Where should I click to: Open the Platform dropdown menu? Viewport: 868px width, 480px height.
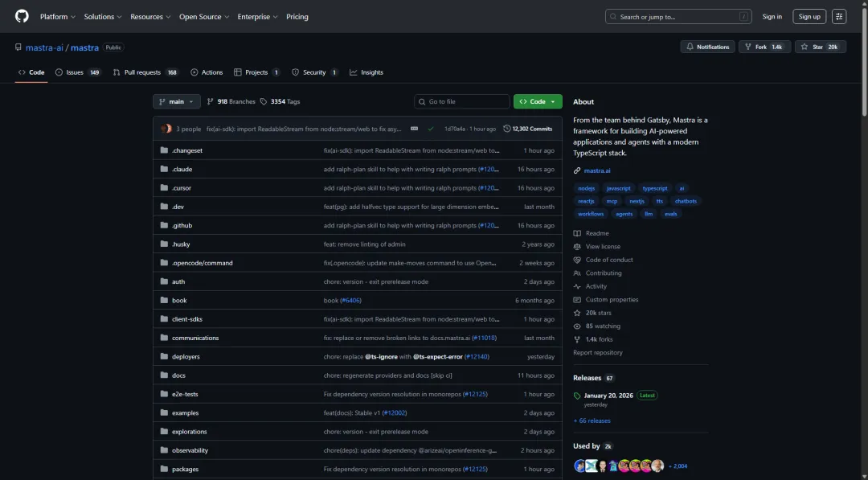click(58, 17)
